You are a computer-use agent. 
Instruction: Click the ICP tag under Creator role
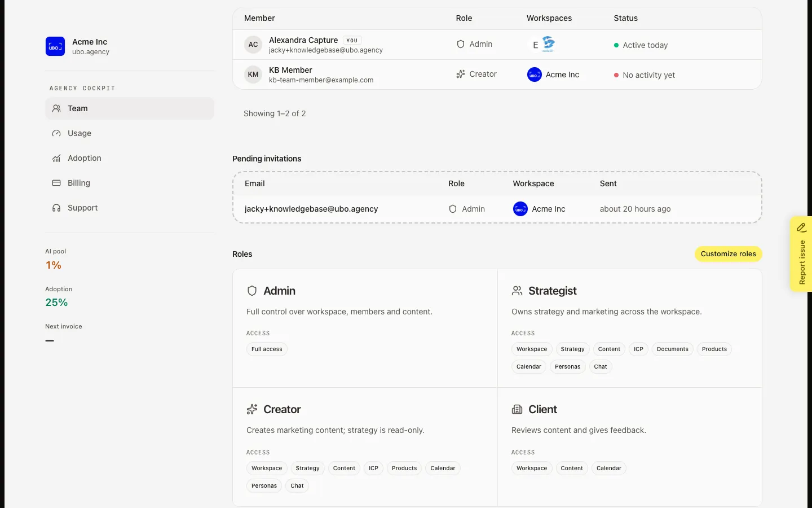(x=373, y=468)
